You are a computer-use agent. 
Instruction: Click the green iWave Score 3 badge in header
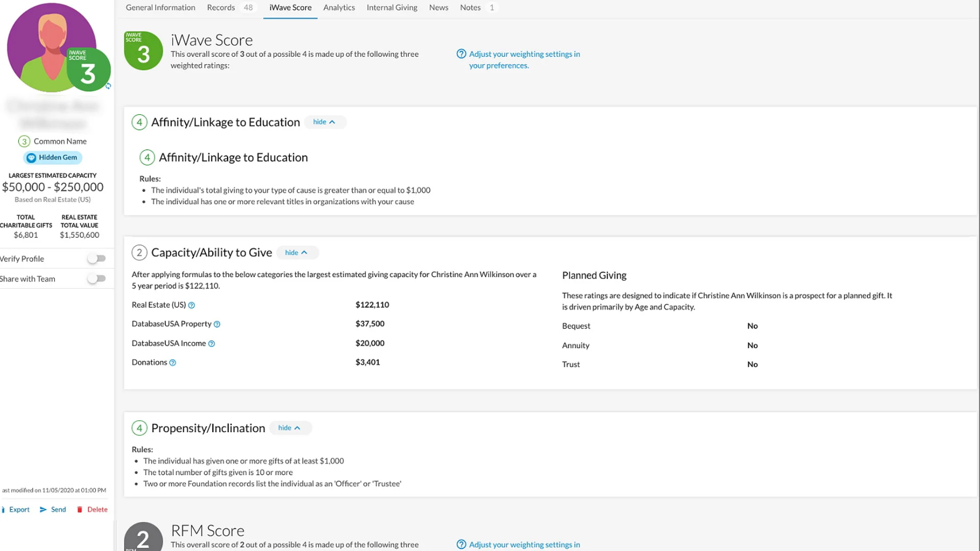[x=143, y=51]
